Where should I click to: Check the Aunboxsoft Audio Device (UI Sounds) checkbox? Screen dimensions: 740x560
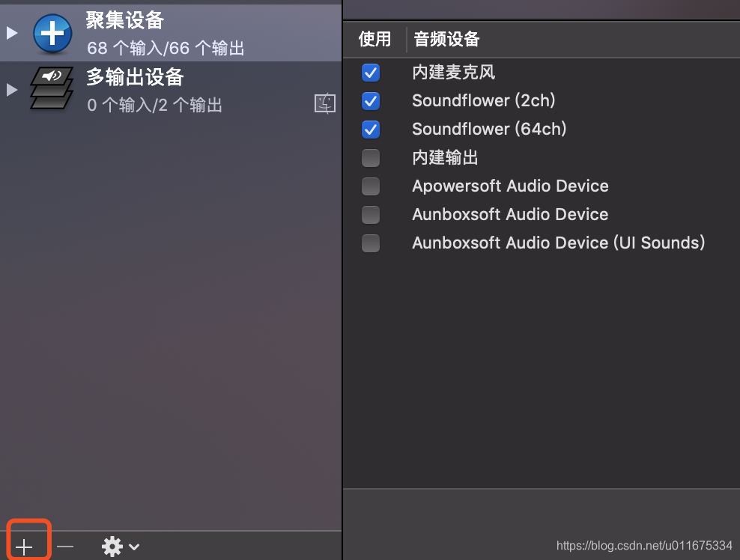click(371, 243)
